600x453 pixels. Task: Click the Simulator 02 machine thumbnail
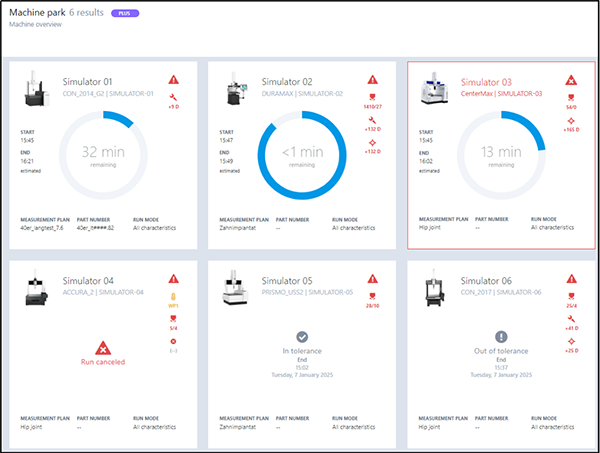238,90
